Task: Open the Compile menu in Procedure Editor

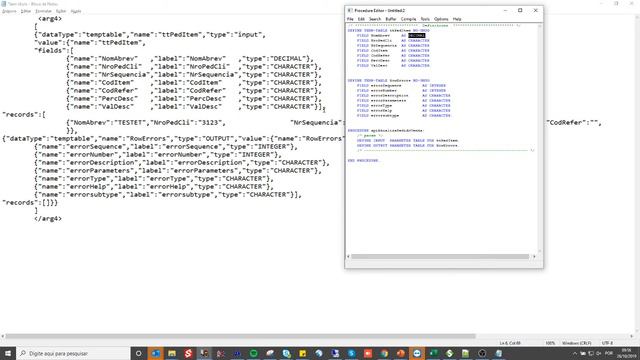Action: 408,19
